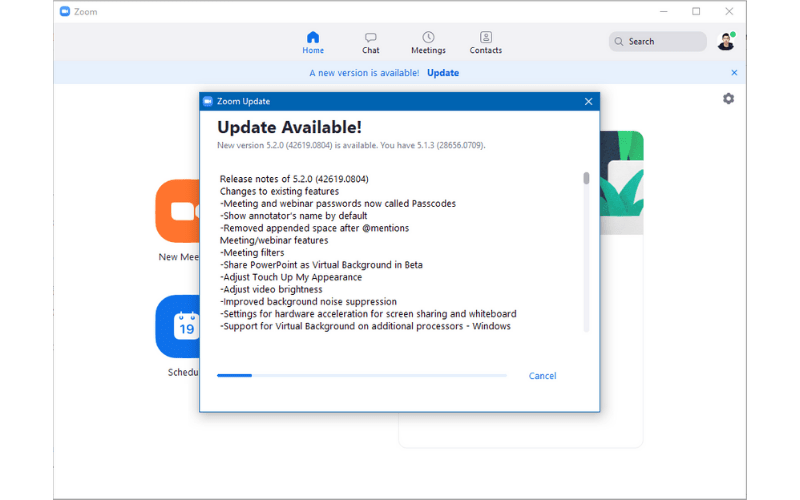Screen dimensions: 800x500
Task: Click the Update link in the banner
Action: tap(443, 73)
